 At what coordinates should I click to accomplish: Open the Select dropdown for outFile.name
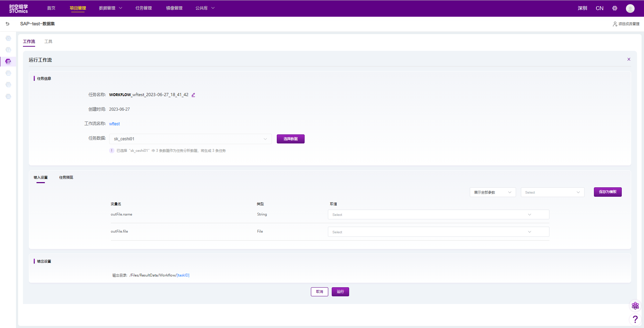(x=438, y=214)
